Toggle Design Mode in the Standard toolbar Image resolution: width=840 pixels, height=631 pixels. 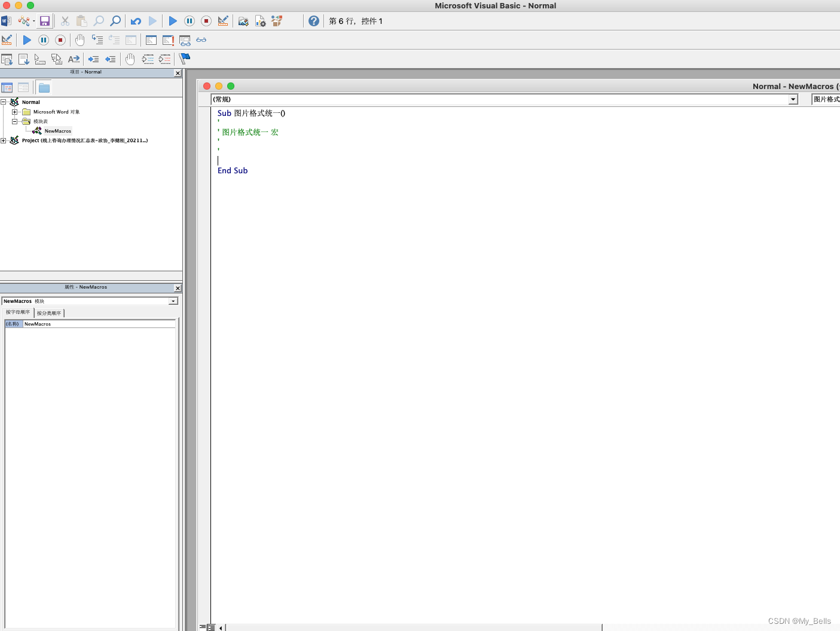click(223, 21)
